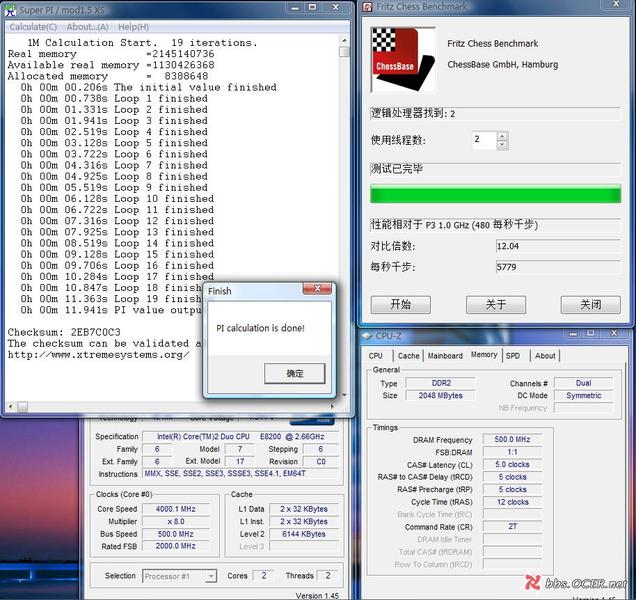Image resolution: width=636 pixels, height=600 pixels.
Task: Click the Checksum 2EB7C0C3 text
Action: (64, 332)
